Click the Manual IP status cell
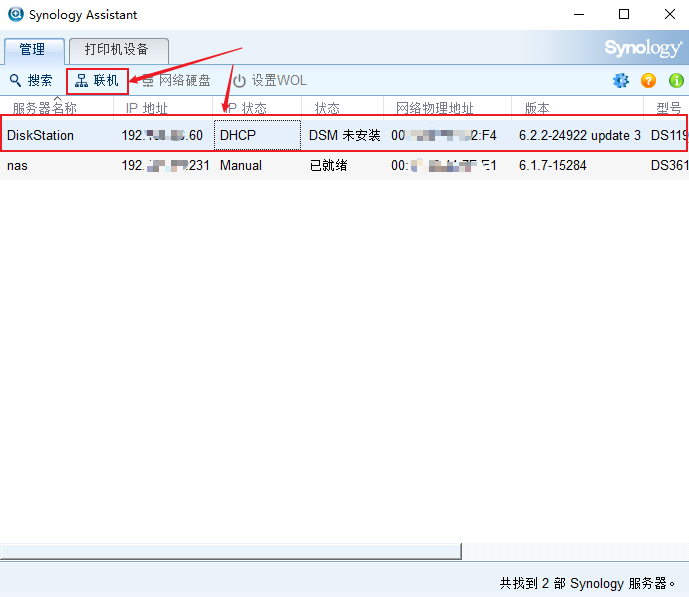The width and height of the screenshot is (689, 597). [x=241, y=165]
